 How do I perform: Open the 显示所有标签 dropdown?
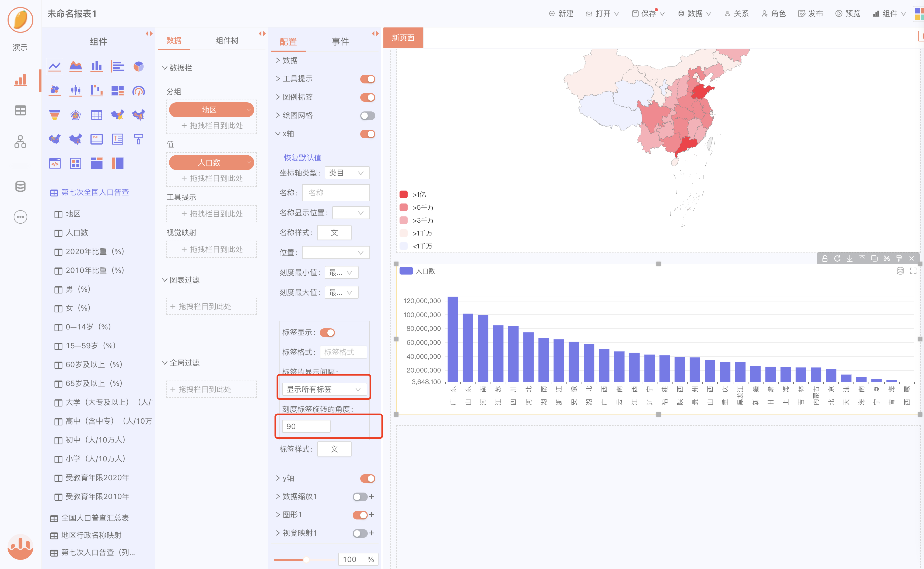pos(324,389)
